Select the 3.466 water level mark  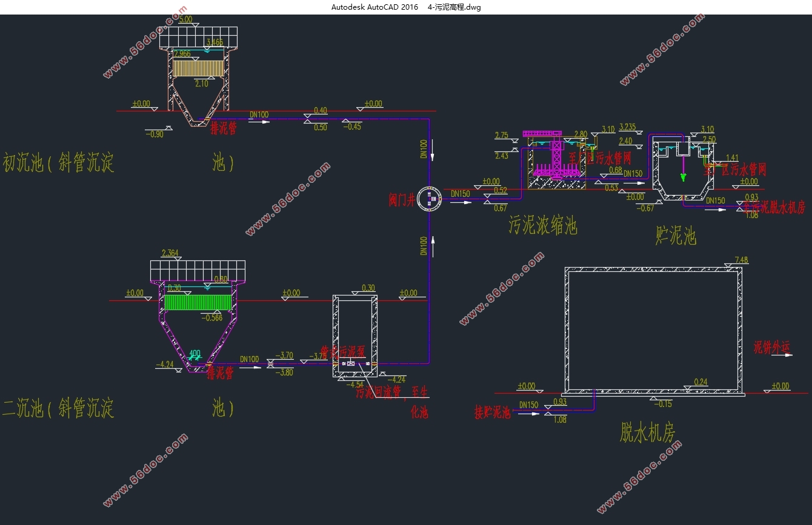(215, 42)
